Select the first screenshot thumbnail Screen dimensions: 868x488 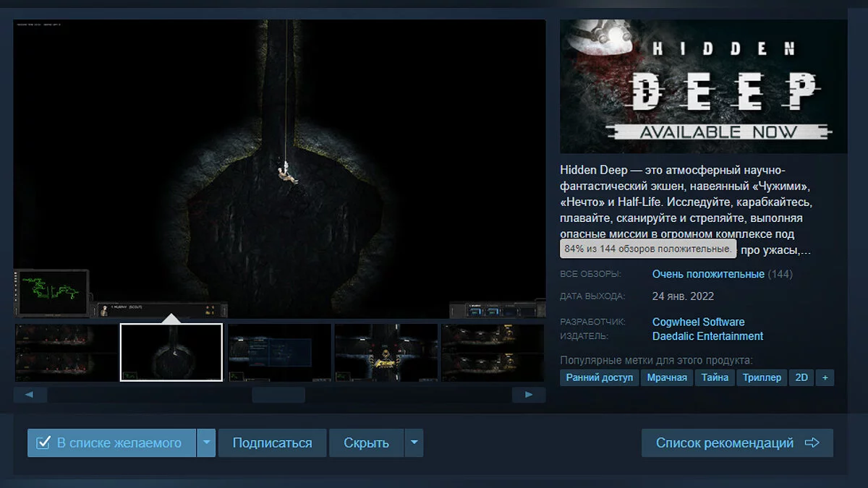click(66, 352)
